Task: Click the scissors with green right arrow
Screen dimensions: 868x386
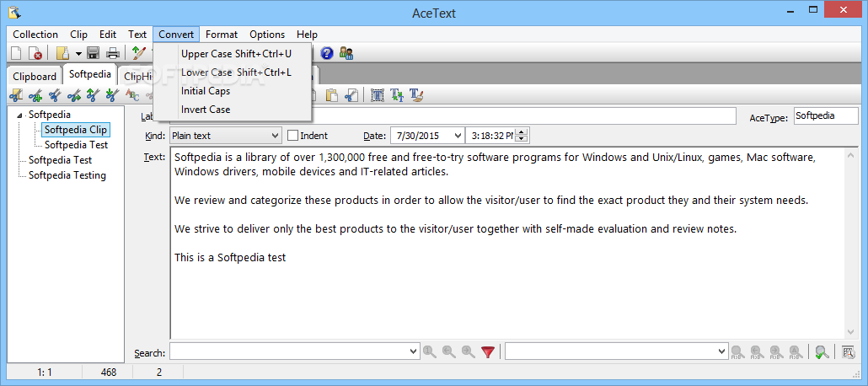Action: coord(74,95)
